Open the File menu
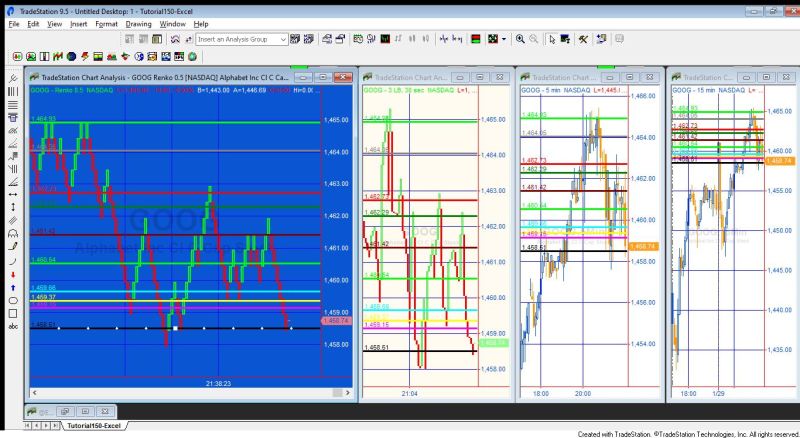Viewport: 800px width, 438px height. tap(14, 24)
